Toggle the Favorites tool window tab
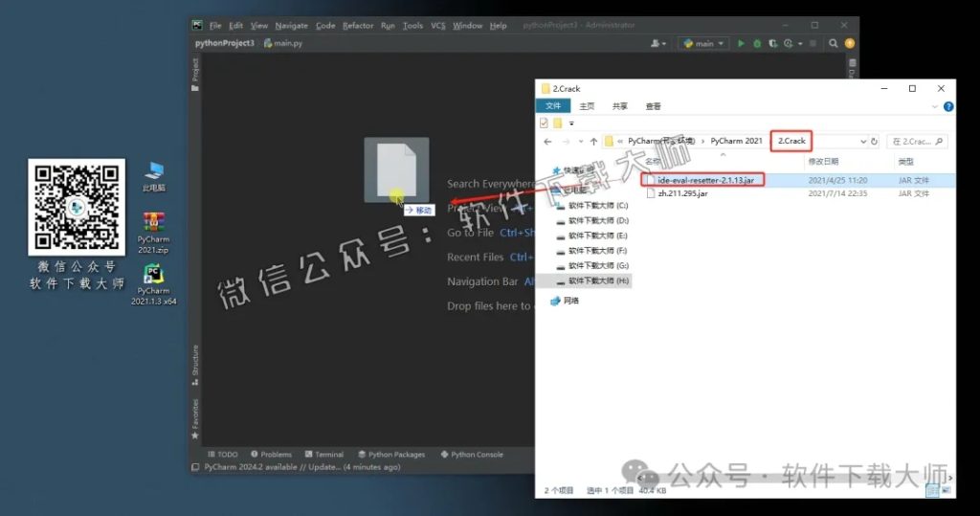 click(x=195, y=418)
